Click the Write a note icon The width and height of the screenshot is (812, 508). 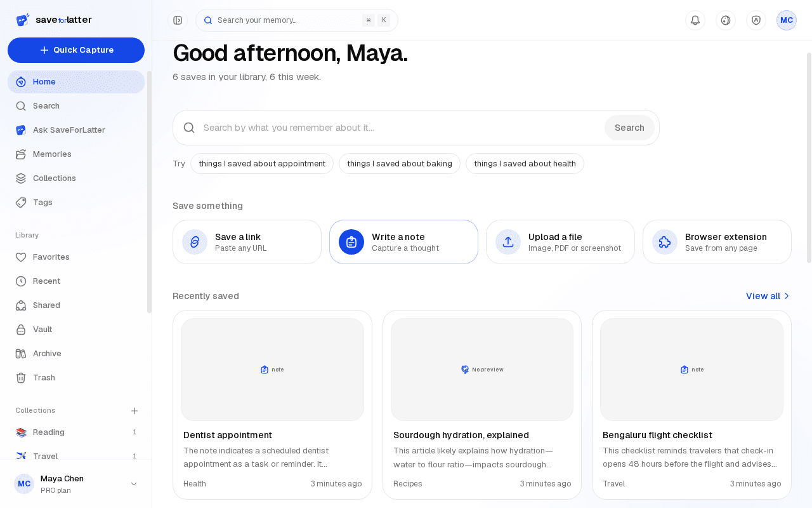pos(351,242)
